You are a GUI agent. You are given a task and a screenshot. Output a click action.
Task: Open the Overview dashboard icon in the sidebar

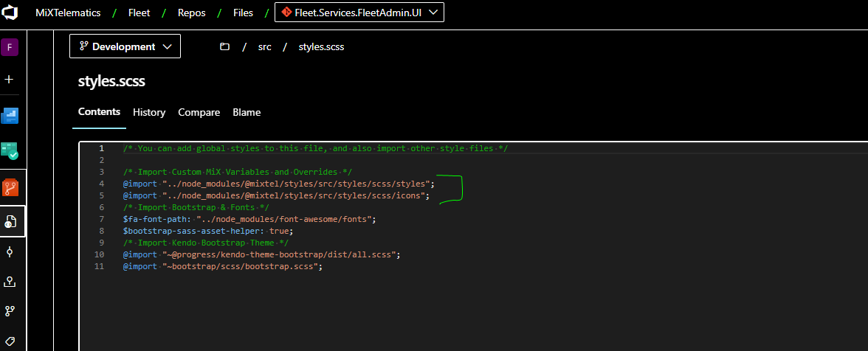tap(10, 115)
